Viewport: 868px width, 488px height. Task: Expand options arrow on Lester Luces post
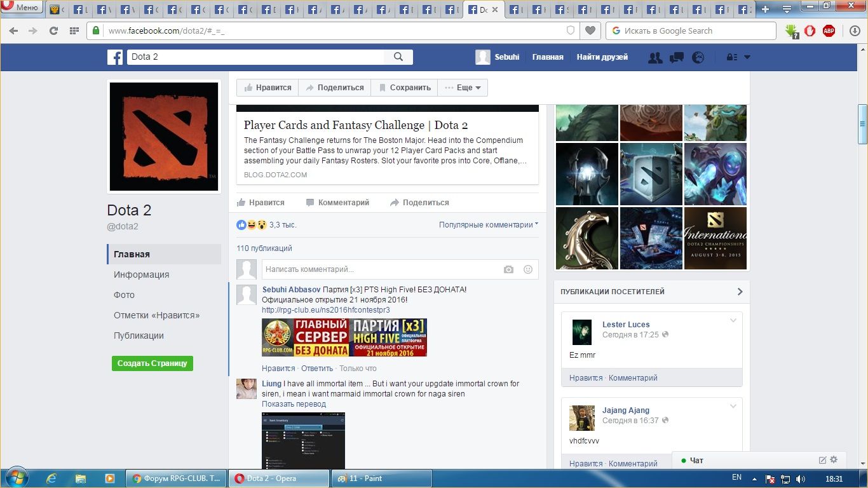(733, 320)
